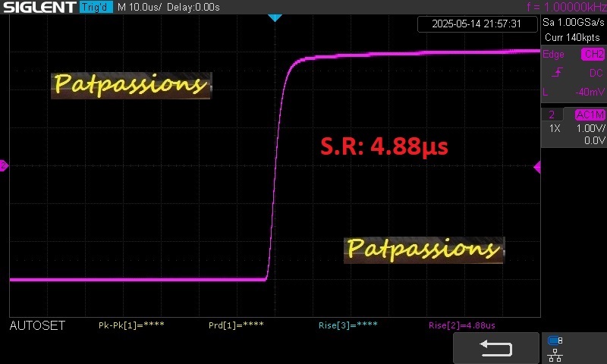Click the 1.00V/ vertical scale value

tap(590, 128)
